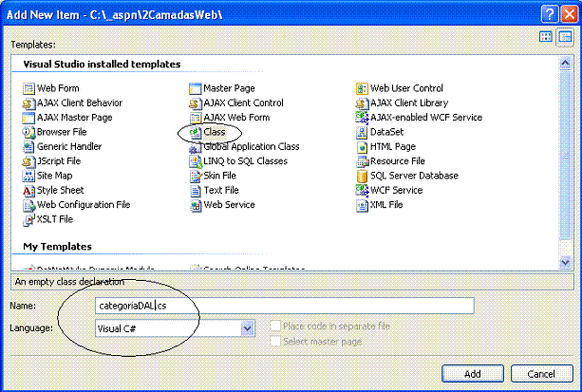The width and height of the screenshot is (582, 392).
Task: Click the 'Web Form' template label
Action: pyautogui.click(x=58, y=88)
